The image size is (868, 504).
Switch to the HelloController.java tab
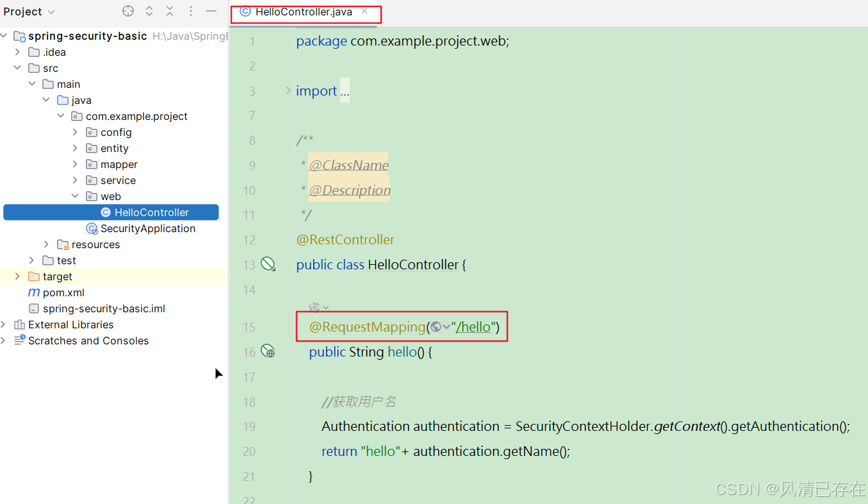click(x=304, y=12)
